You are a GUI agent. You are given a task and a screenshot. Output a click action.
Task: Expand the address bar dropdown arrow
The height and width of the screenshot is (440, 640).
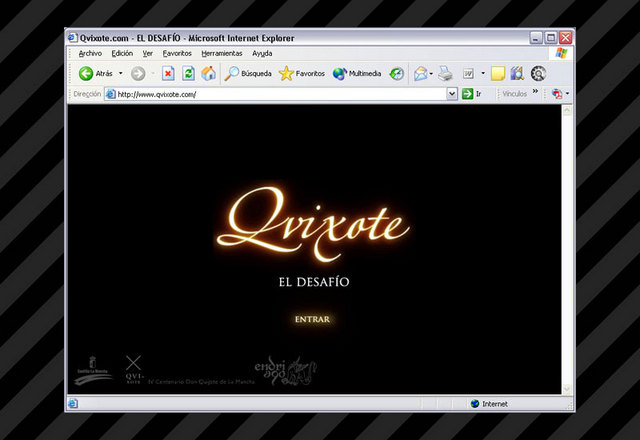click(452, 94)
